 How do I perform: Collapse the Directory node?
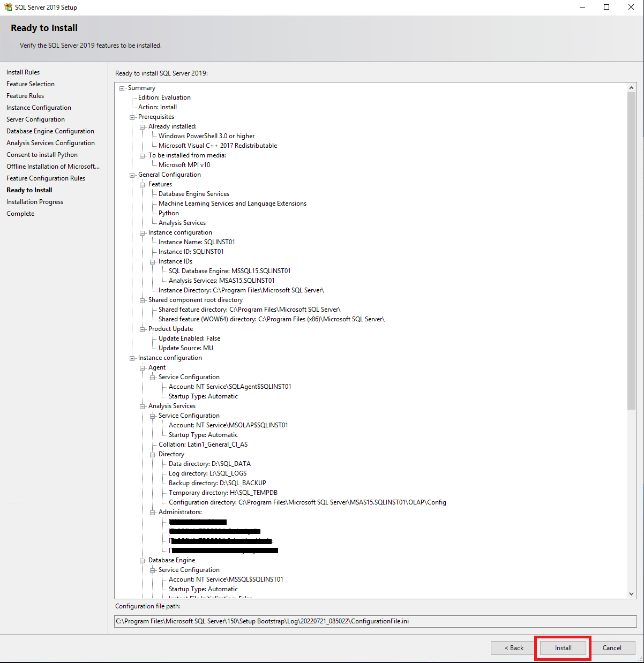pos(153,454)
